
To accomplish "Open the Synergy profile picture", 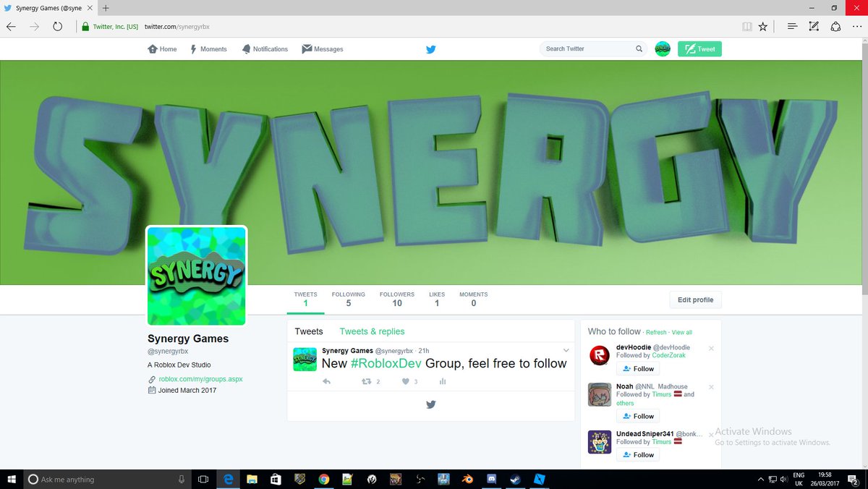I will [196, 276].
